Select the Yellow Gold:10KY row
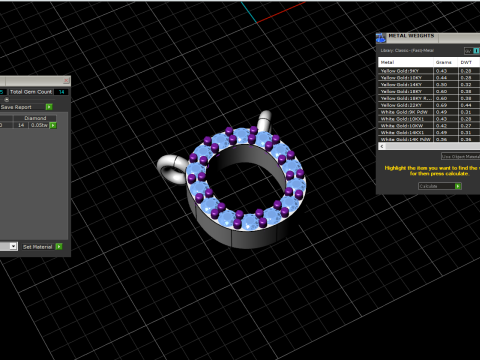This screenshot has width=480, height=360. pos(429,78)
